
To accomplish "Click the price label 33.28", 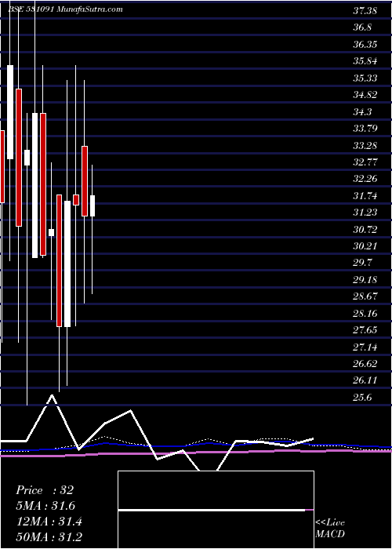I will pos(365,146).
